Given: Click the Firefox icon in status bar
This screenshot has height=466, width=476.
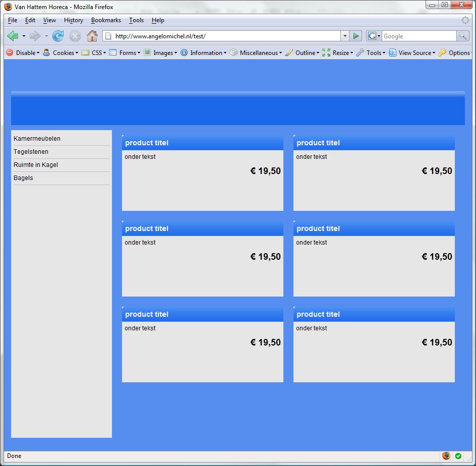Looking at the screenshot, I should point(446,455).
